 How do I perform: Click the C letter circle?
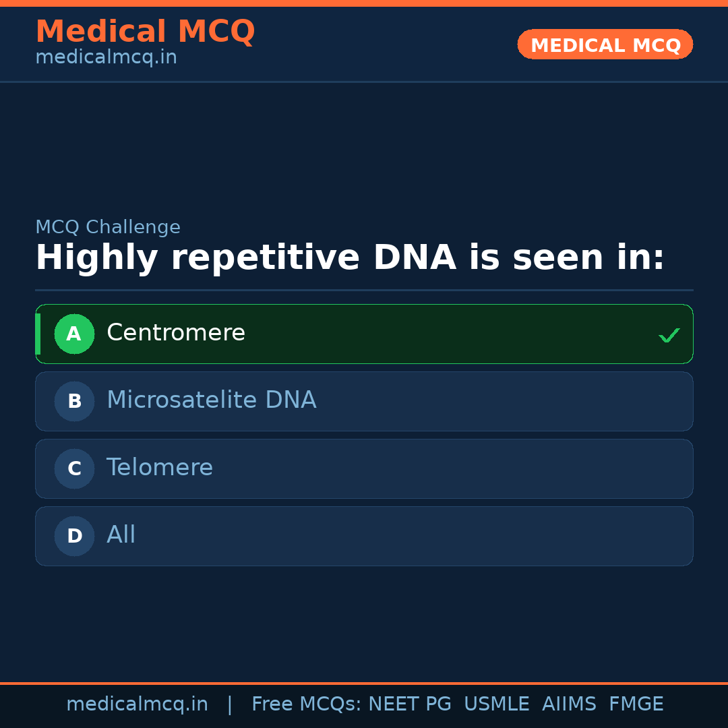74,468
